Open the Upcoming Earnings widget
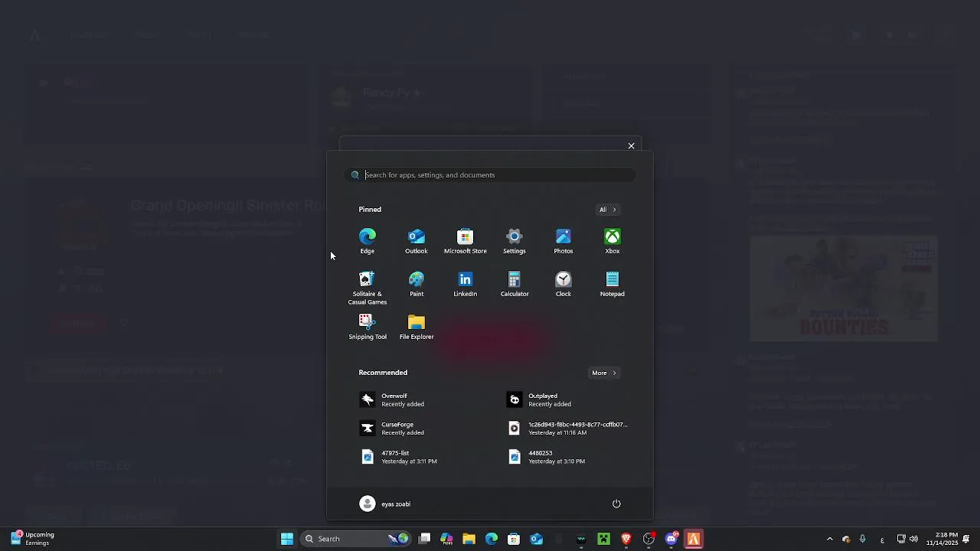The image size is (980, 551). (33, 539)
